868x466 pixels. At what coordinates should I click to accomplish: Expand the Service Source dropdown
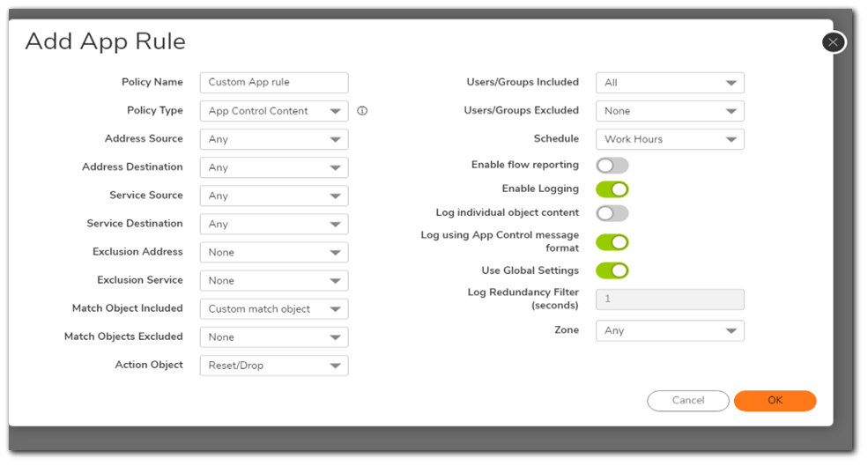pyautogui.click(x=274, y=196)
